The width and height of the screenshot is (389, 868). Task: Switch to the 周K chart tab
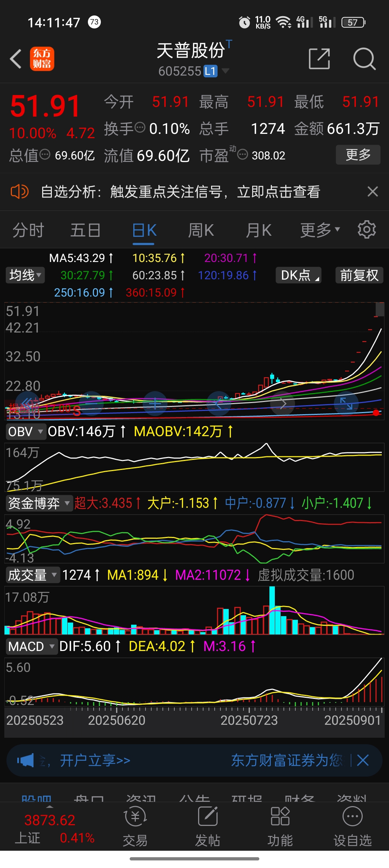tap(201, 230)
